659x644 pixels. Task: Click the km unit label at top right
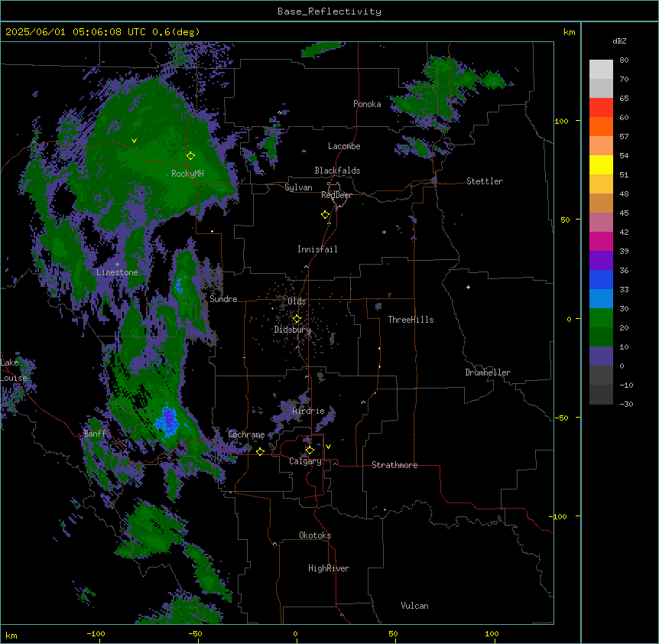coord(569,32)
